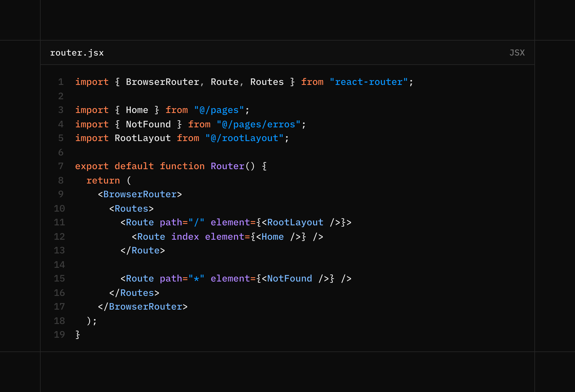The height and width of the screenshot is (392, 575).
Task: Click line number 7 in the gutter
Action: click(61, 166)
